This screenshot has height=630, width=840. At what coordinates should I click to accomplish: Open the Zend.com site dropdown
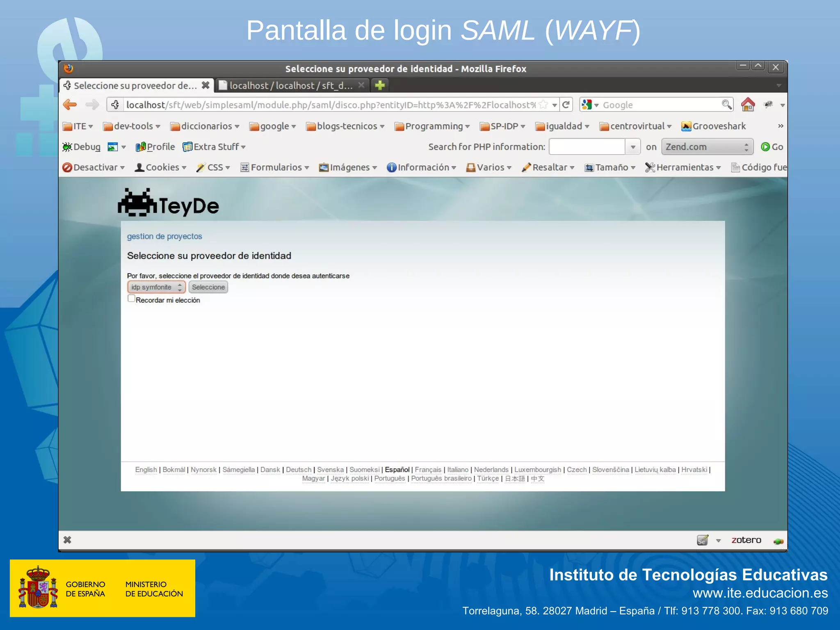point(707,147)
